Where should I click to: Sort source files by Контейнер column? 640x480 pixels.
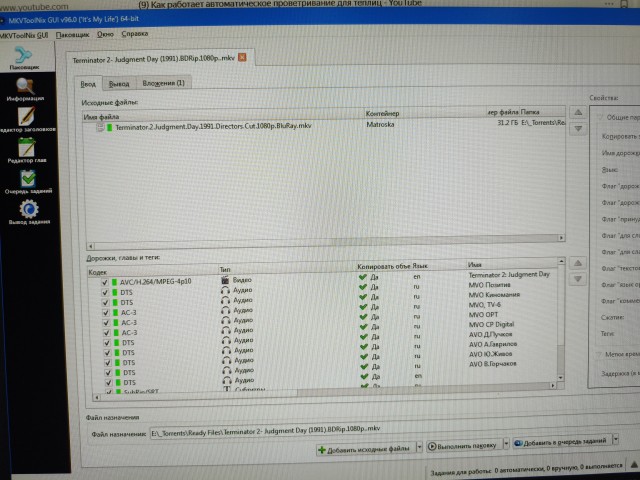pyautogui.click(x=424, y=113)
